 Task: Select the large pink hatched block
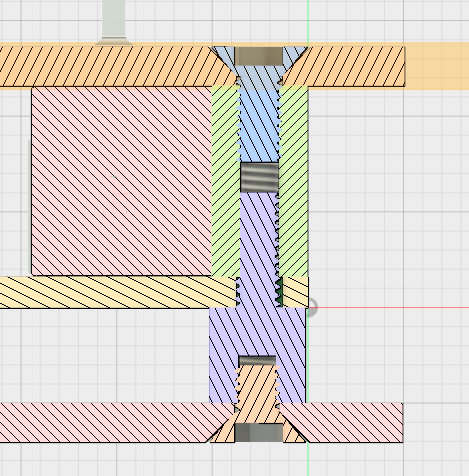pos(122,181)
